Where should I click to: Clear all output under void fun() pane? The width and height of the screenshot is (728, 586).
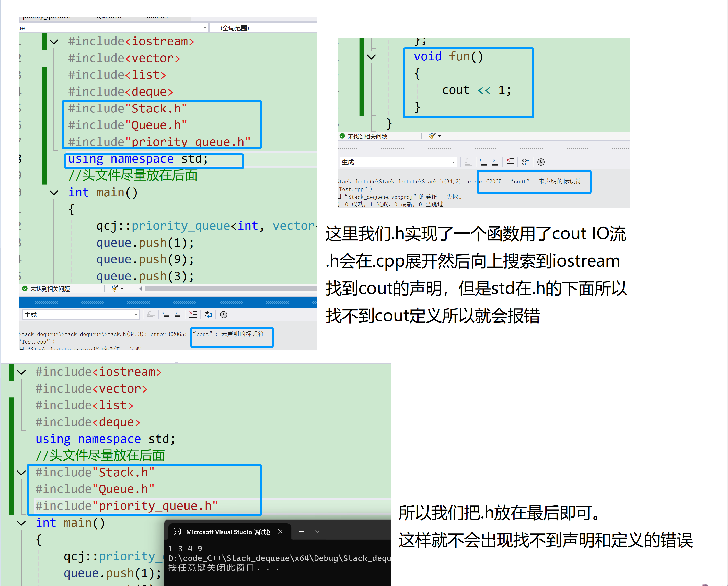(x=510, y=162)
